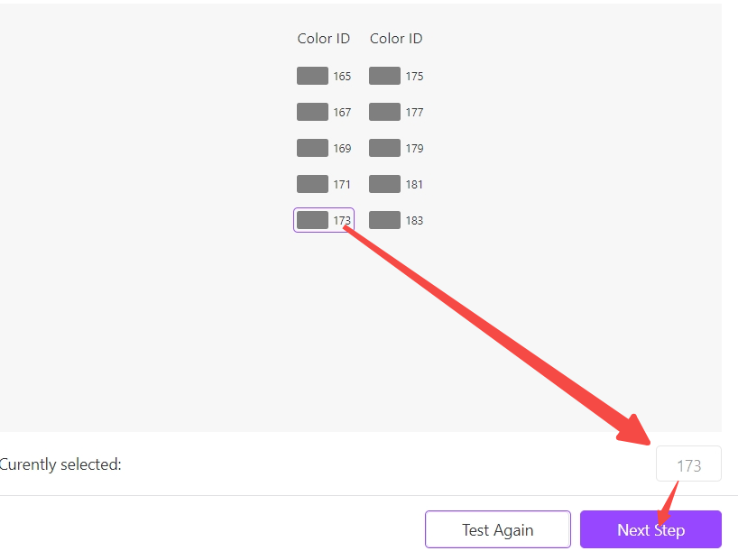Image resolution: width=738 pixels, height=560 pixels.
Task: Choose the number label 183
Action: point(414,221)
